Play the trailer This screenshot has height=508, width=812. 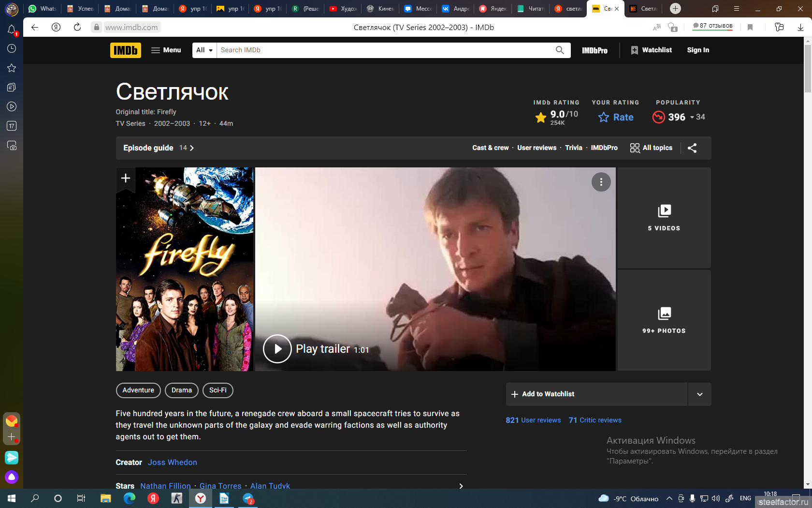[277, 349]
